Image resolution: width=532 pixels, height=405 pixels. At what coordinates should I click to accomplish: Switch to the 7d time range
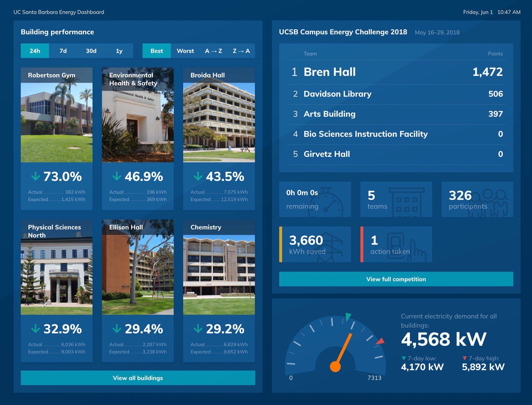(x=63, y=51)
